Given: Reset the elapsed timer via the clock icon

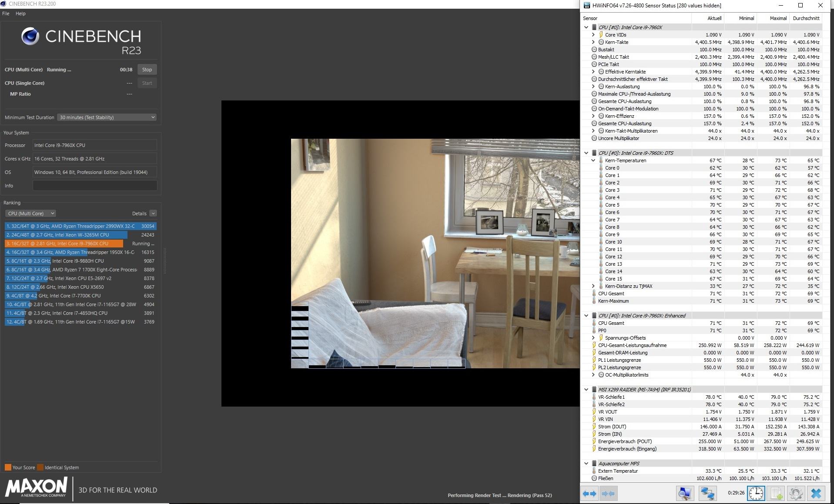Looking at the screenshot, I should pyautogui.click(x=756, y=494).
